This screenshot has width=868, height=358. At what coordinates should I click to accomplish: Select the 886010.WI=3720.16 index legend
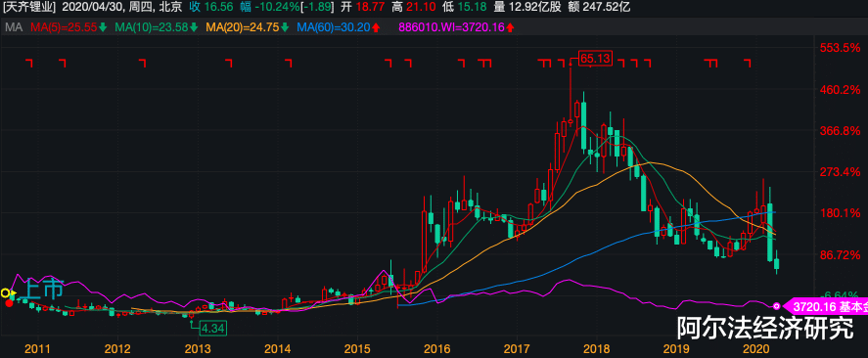452,27
